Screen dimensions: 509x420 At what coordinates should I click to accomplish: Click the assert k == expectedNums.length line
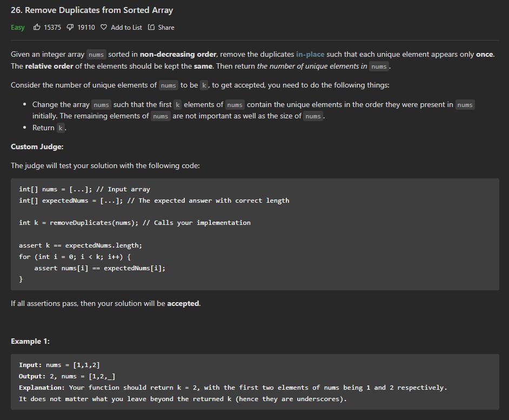81,245
